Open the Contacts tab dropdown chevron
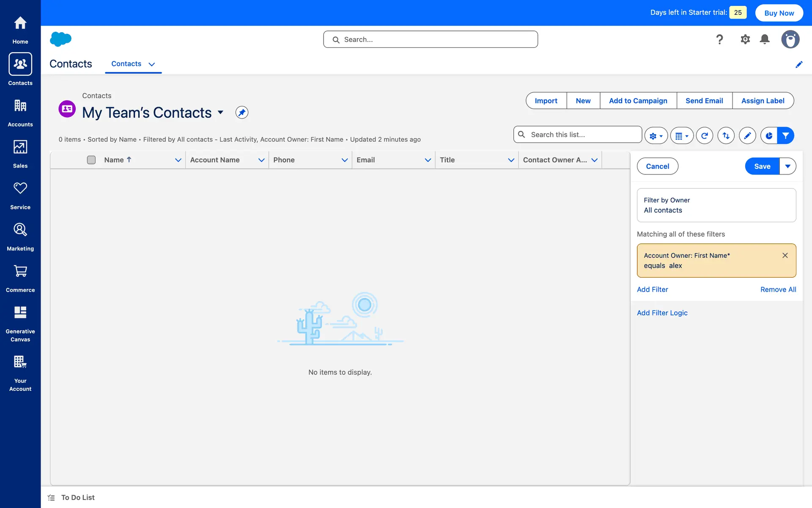Viewport: 812px width, 508px height. [152, 64]
